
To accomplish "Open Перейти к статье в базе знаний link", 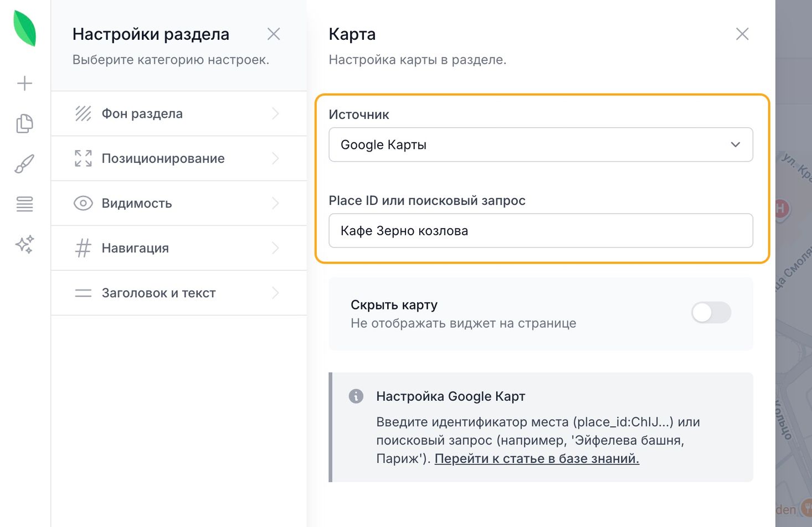I will [537, 459].
